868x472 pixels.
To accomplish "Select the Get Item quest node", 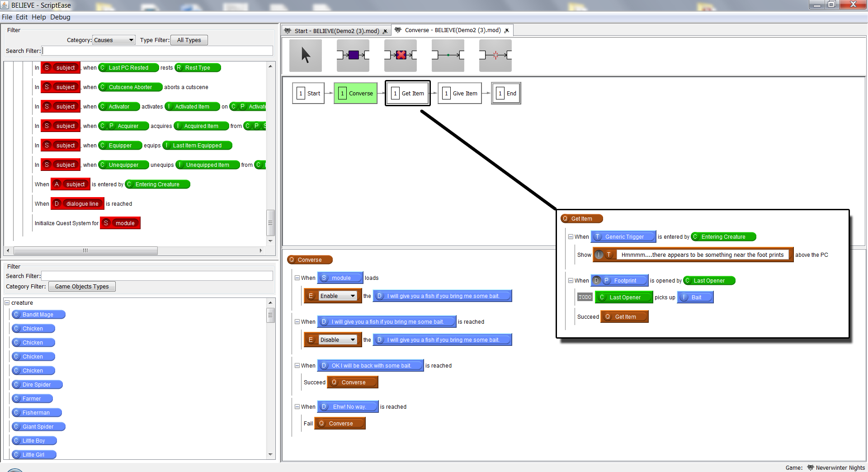I will pyautogui.click(x=408, y=93).
